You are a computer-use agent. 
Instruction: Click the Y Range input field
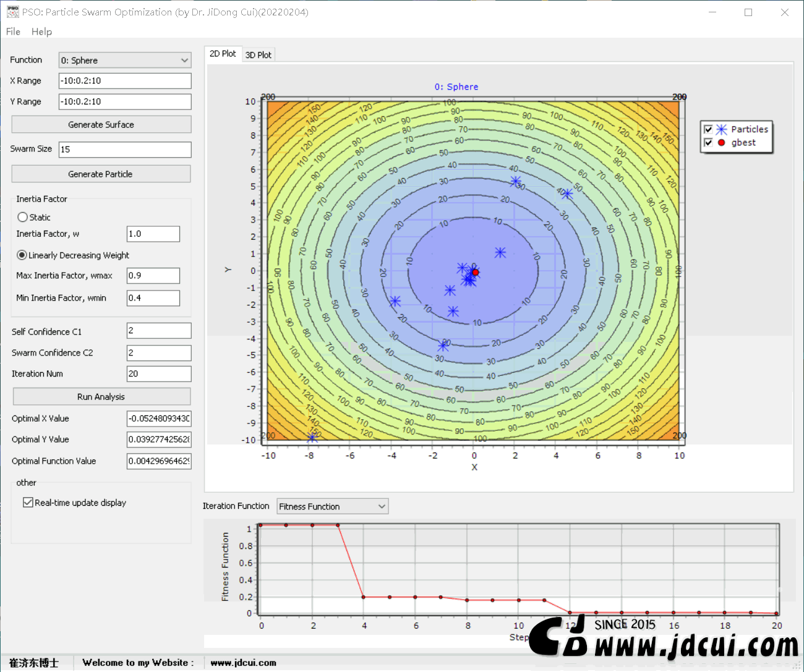[125, 102]
